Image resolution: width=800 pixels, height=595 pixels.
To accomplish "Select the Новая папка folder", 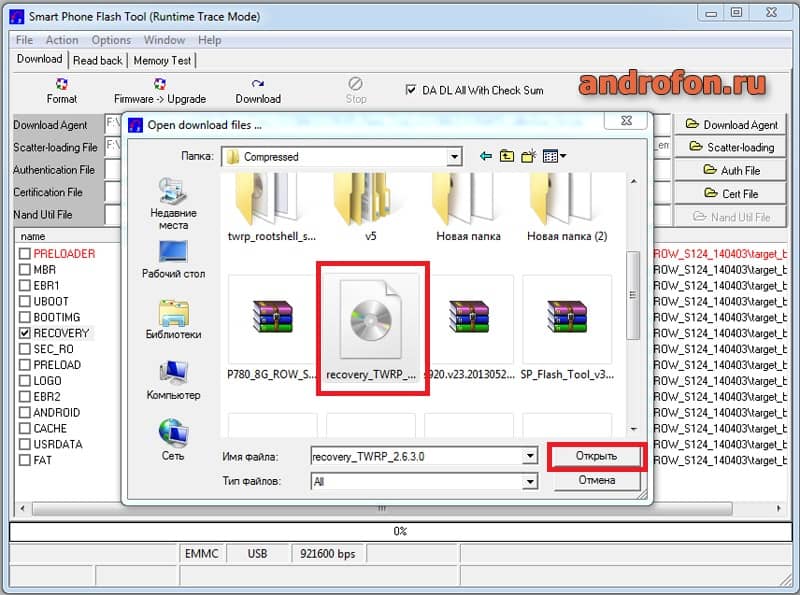I will 468,207.
